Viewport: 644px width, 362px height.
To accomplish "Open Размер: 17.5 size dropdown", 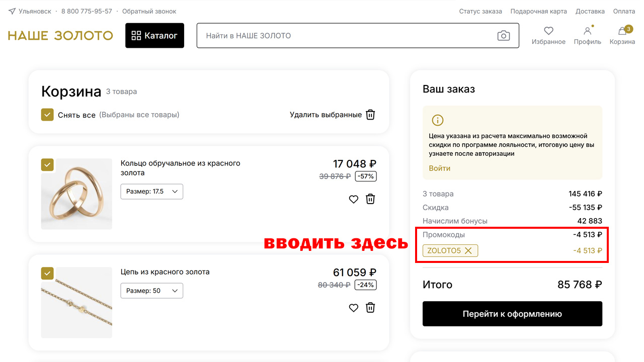I will (152, 192).
